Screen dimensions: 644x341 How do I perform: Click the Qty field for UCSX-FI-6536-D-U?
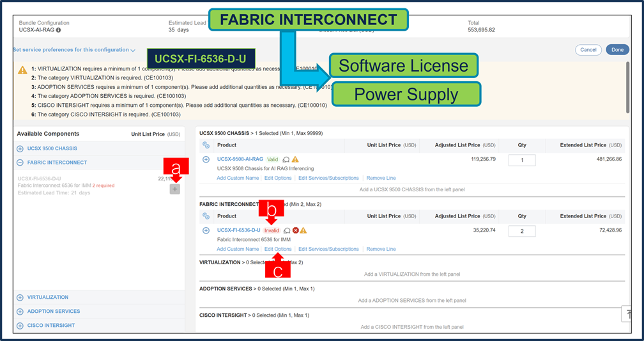click(x=522, y=231)
